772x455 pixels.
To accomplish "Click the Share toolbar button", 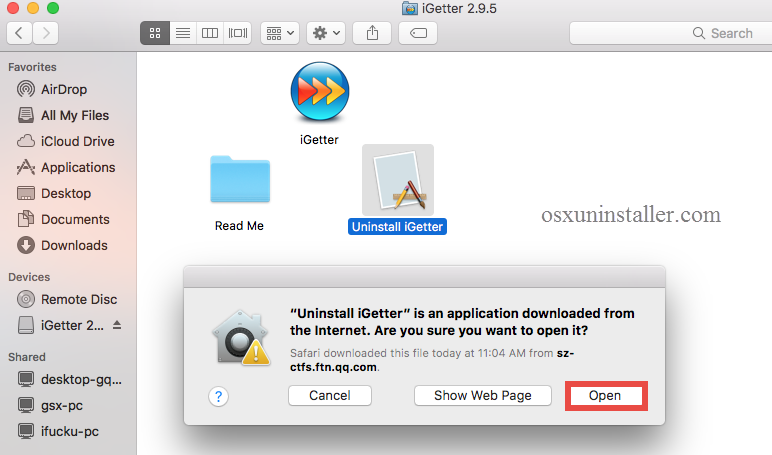I will tap(372, 33).
